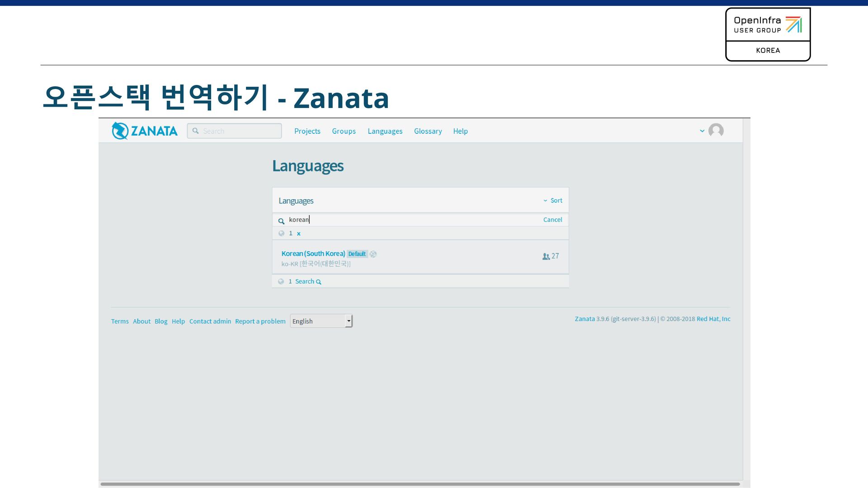Click the Default badge next to Korean
This screenshot has width=868, height=488.
tap(357, 254)
